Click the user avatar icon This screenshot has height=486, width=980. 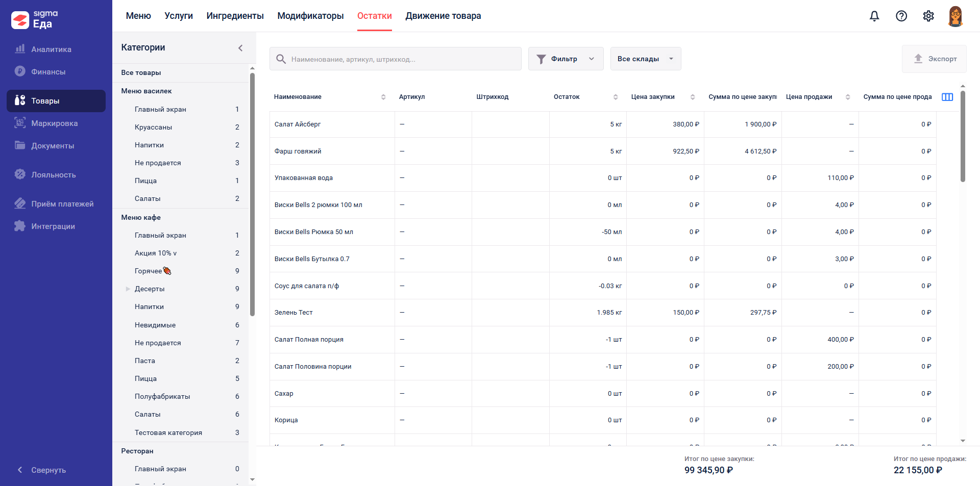click(955, 16)
